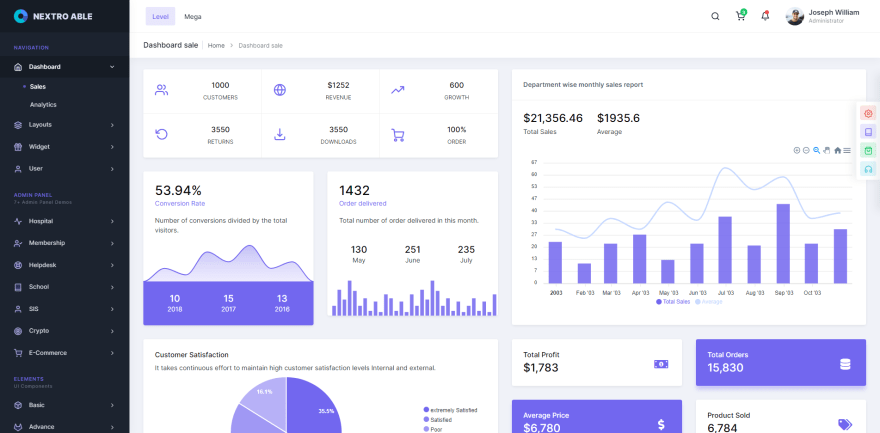Reset the chart zoom with home icon

(x=837, y=150)
